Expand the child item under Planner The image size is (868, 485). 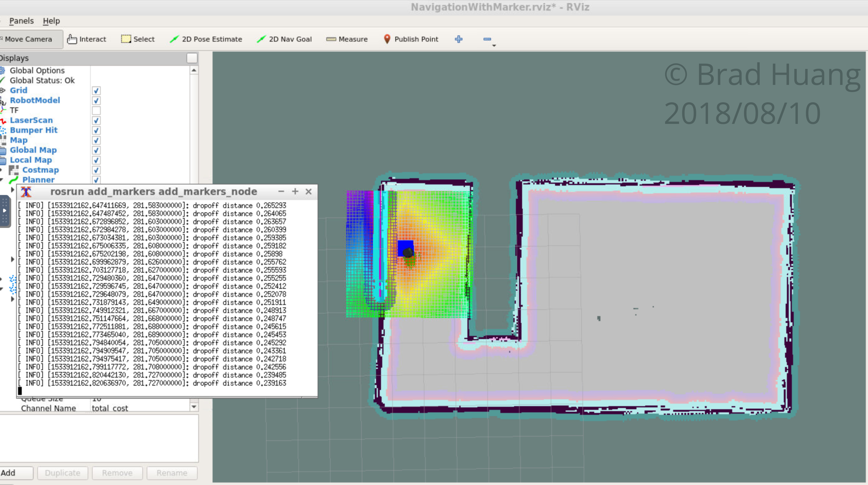[12, 190]
